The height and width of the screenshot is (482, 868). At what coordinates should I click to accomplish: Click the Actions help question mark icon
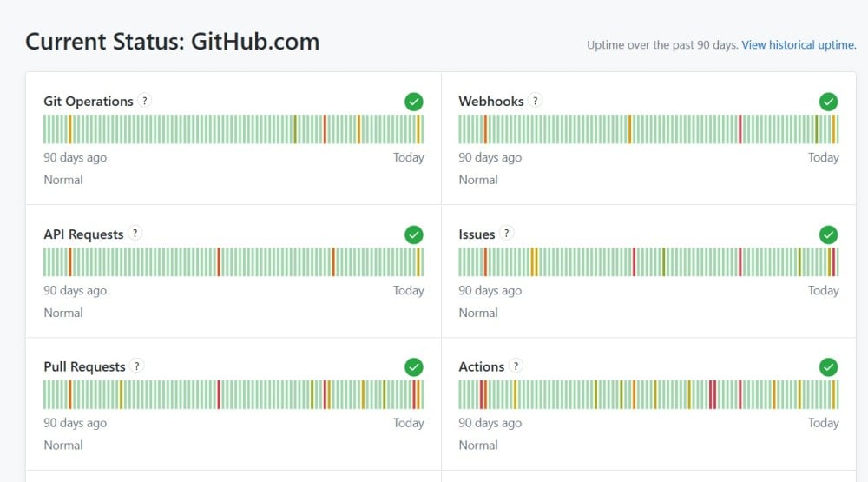tap(516, 366)
